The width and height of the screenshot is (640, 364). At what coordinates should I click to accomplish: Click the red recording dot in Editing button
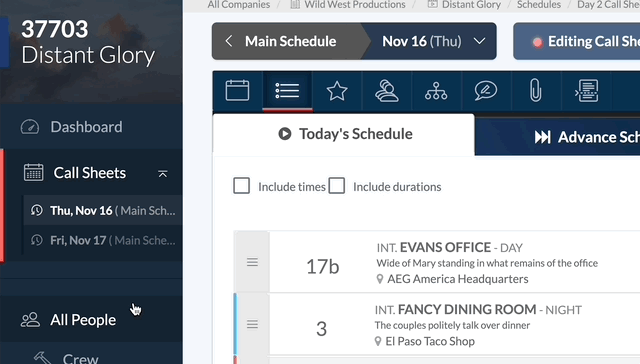(538, 42)
